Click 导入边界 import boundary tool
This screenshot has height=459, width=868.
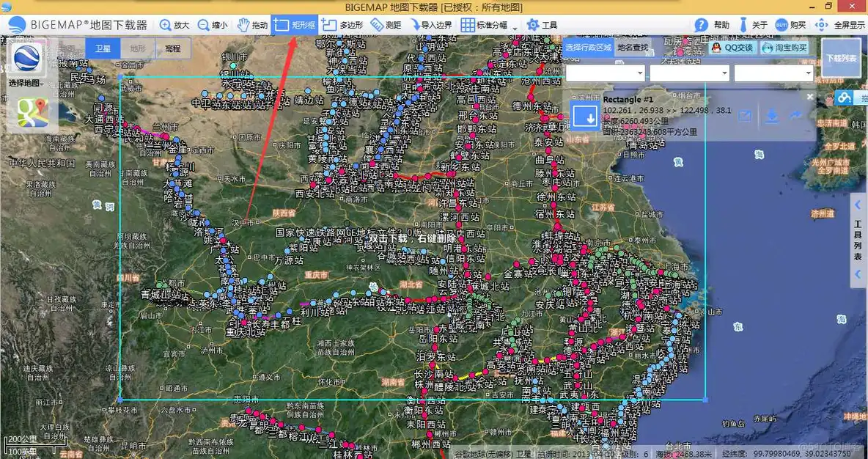(x=430, y=25)
